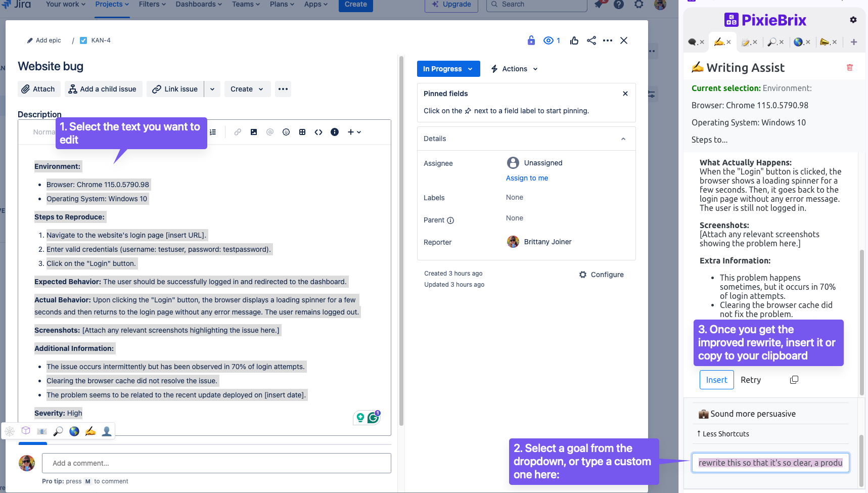Viewport: 868px width, 493px height.
Task: Close the Pinned fields panel
Action: point(625,94)
